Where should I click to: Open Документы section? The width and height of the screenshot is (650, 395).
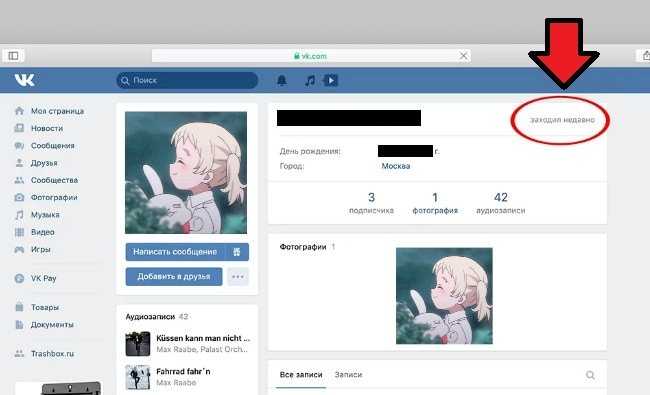[52, 325]
